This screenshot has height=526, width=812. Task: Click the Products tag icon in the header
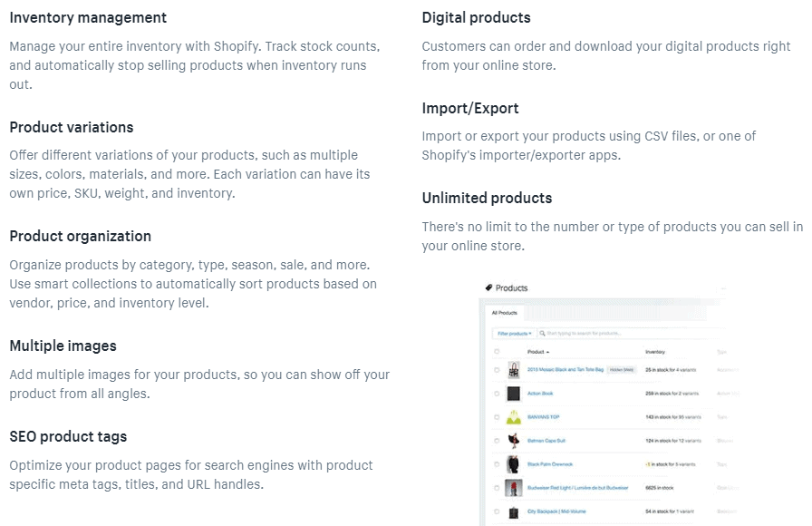point(488,288)
